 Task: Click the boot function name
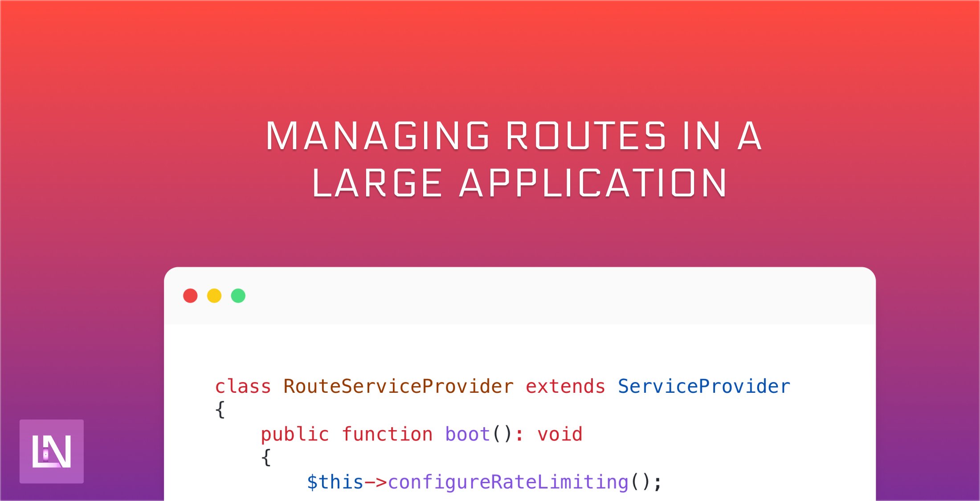468,433
